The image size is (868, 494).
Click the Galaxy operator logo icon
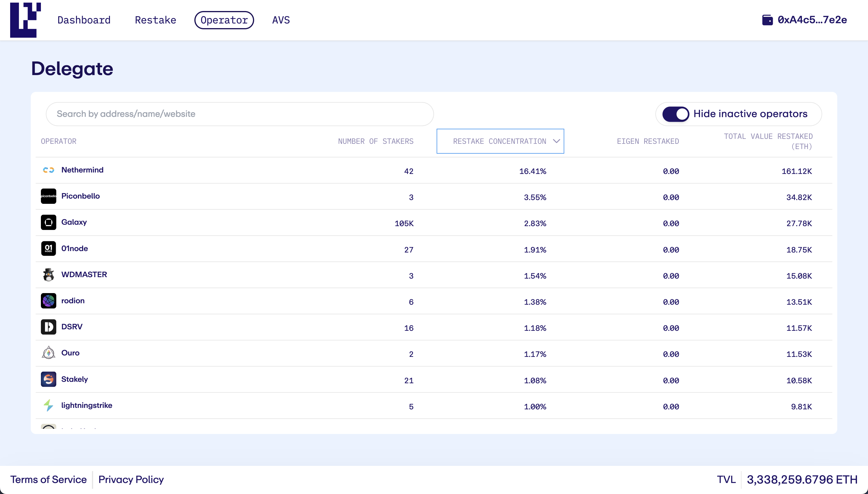(48, 223)
